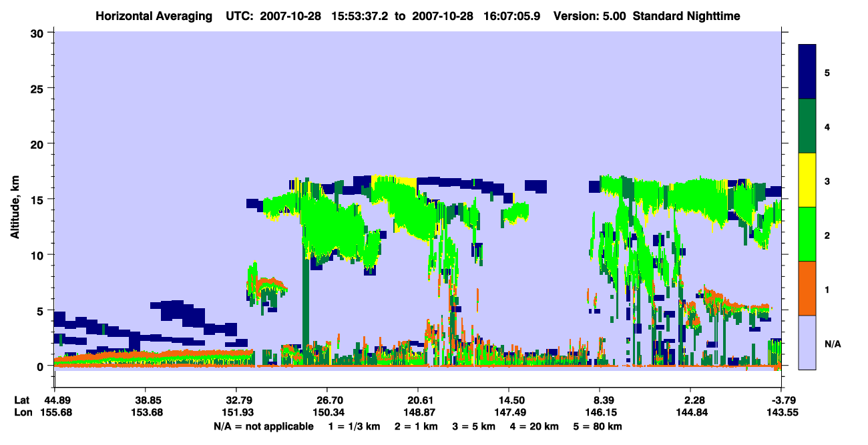Click the dark blue level 5 legend swatch
This screenshot has height=445, width=868.
click(807, 71)
